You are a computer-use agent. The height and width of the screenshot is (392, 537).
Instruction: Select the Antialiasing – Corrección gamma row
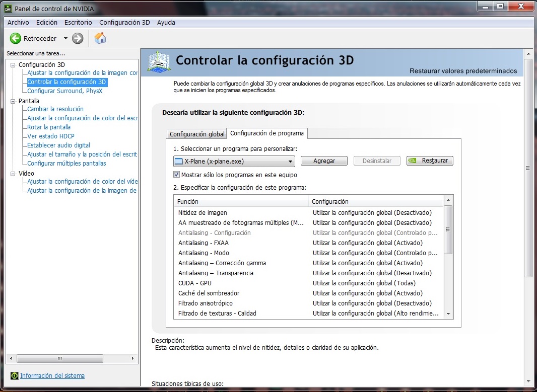click(x=309, y=263)
